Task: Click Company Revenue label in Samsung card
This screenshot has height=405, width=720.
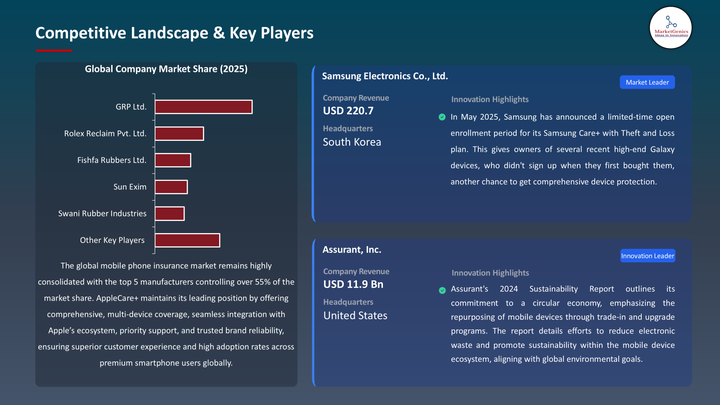Action: [356, 98]
